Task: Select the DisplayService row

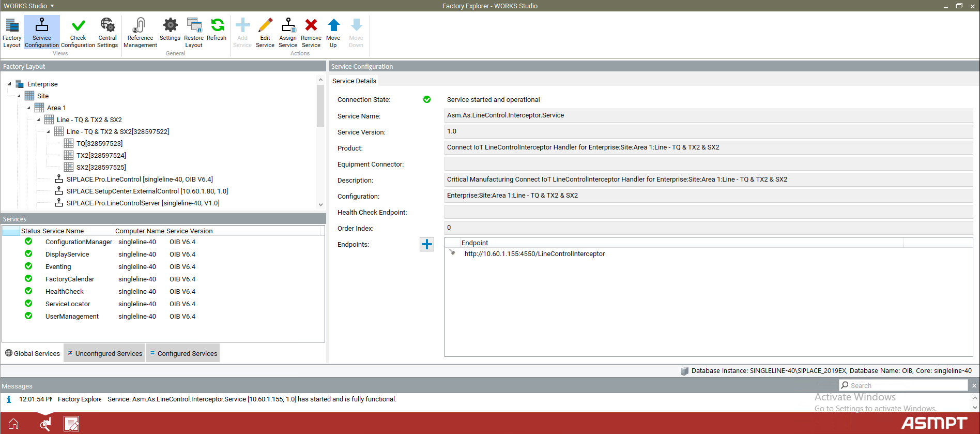Action: pos(163,254)
